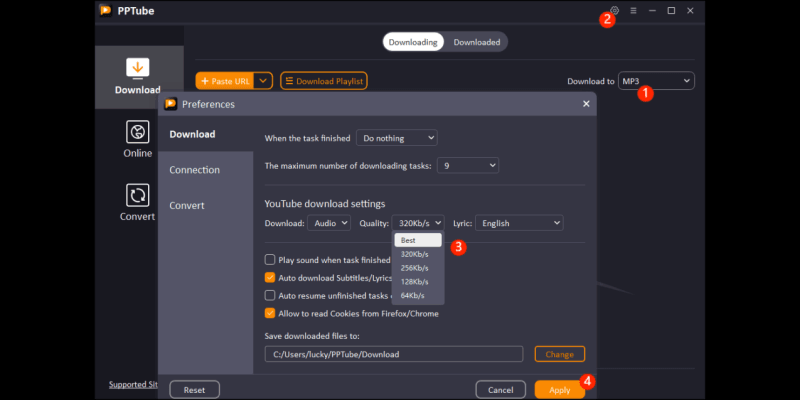Choose 256Kb/s from quality list

tap(413, 268)
